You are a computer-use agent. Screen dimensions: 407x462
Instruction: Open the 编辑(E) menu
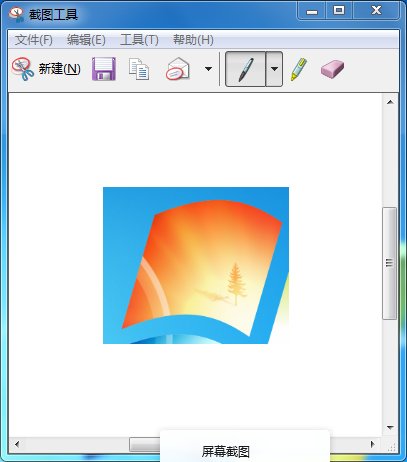coord(86,40)
